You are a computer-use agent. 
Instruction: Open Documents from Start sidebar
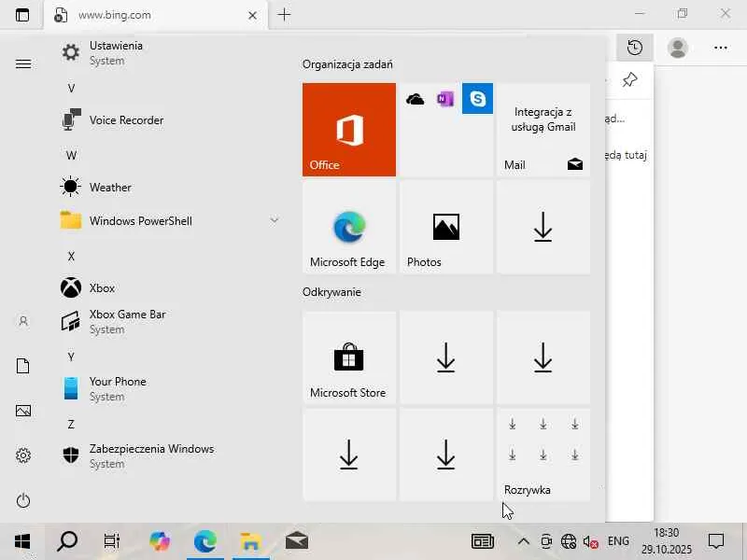22,366
